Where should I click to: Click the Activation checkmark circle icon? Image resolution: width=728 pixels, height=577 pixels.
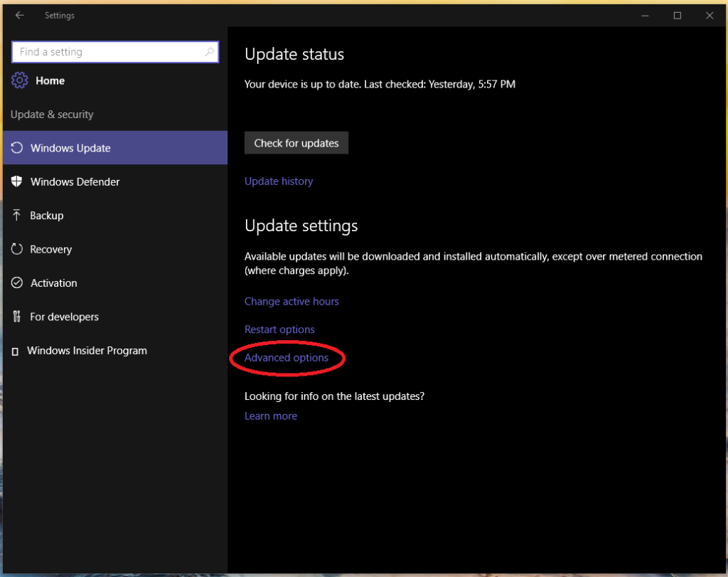17,283
